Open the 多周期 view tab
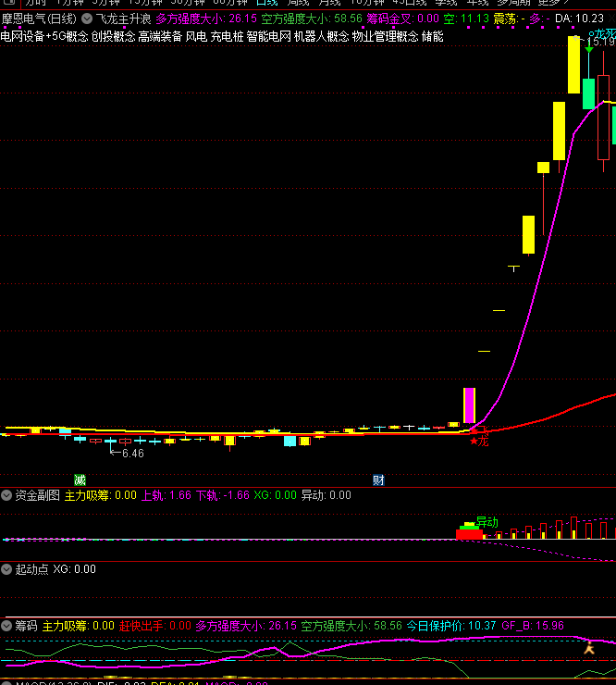Screen dimensions: 616x685 (x=514, y=3)
